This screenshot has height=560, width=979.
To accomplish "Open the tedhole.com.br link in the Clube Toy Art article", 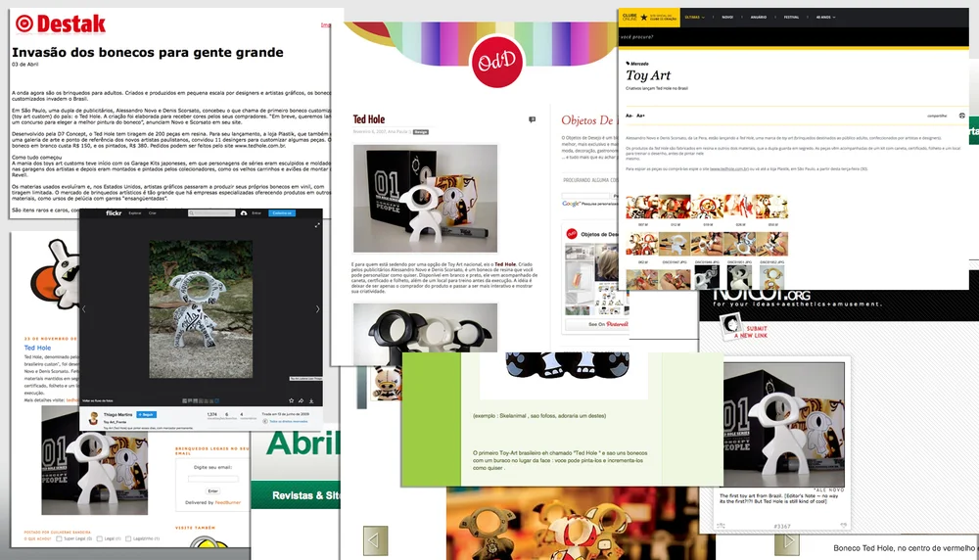I will pyautogui.click(x=728, y=168).
